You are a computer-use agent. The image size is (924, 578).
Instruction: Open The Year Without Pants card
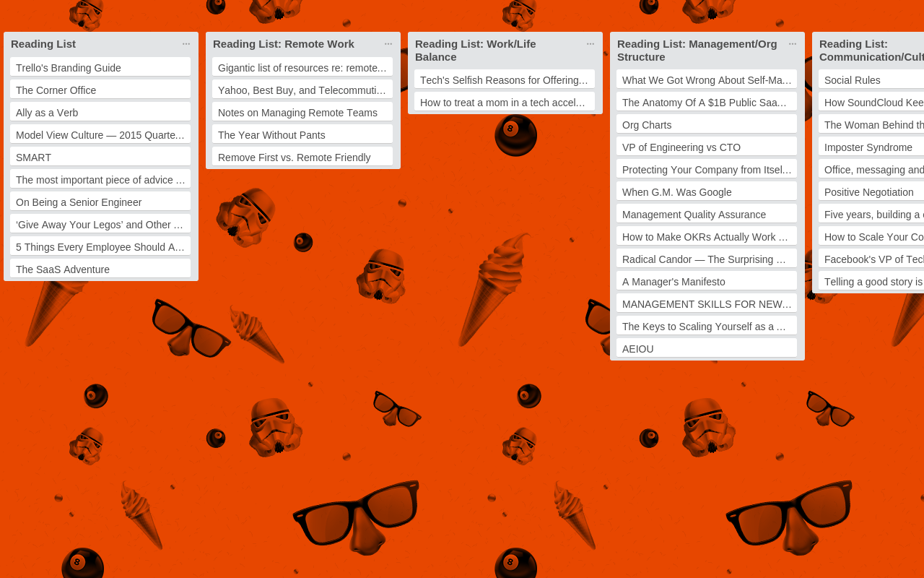(x=302, y=134)
